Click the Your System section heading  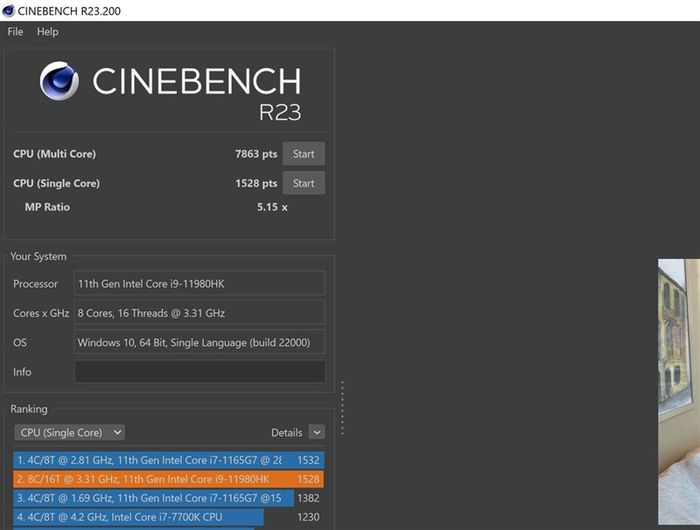[x=38, y=256]
